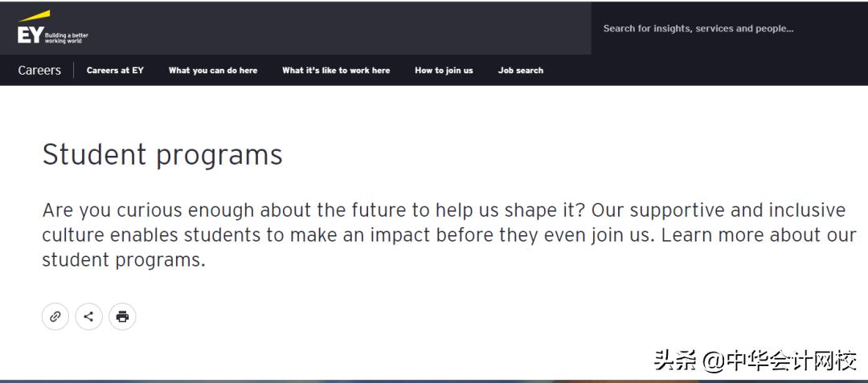Screen dimensions: 868x383
Task: Click the 'Student programs' page heading
Action: coord(162,154)
